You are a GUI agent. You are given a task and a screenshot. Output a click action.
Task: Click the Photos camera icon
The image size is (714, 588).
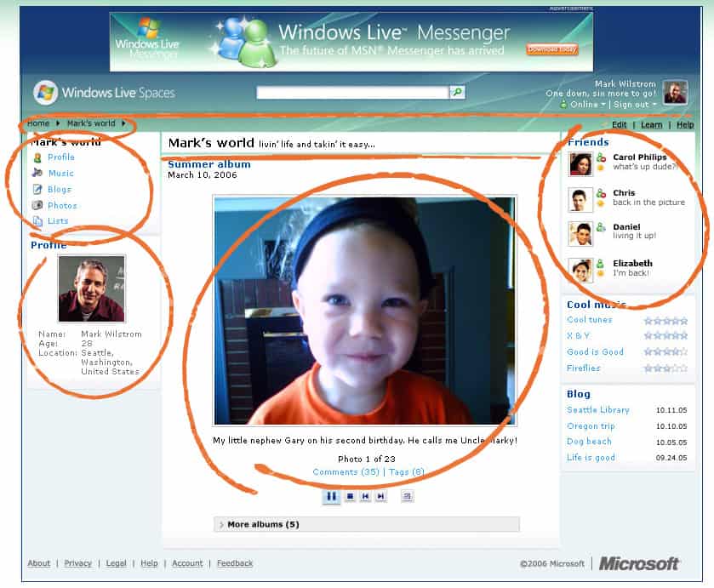tap(37, 205)
